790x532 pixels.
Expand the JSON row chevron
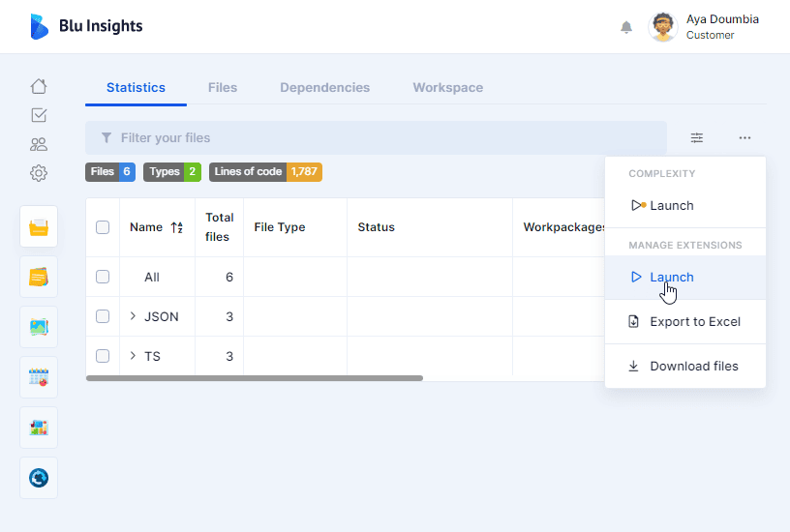click(133, 316)
